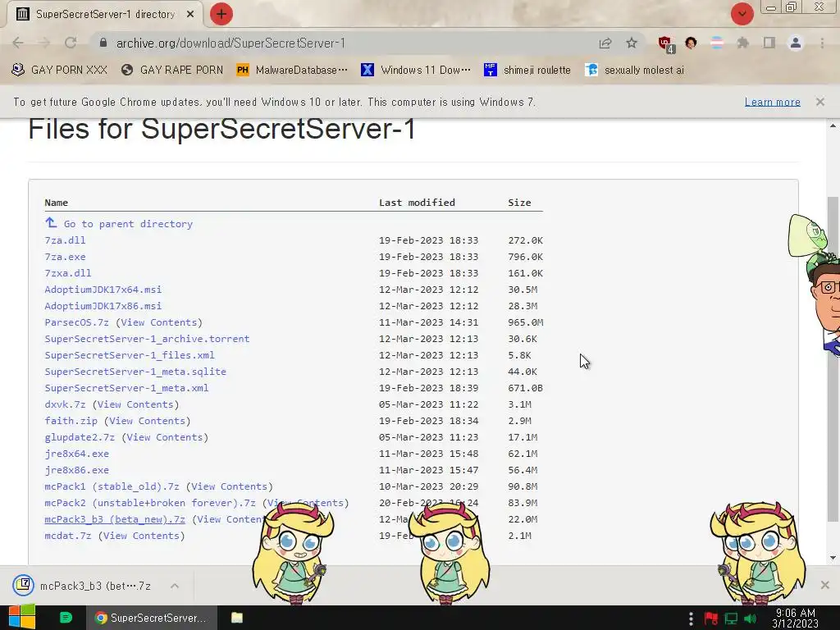The width and height of the screenshot is (840, 630).
Task: Click the Learn more link in update bar
Action: click(x=772, y=102)
